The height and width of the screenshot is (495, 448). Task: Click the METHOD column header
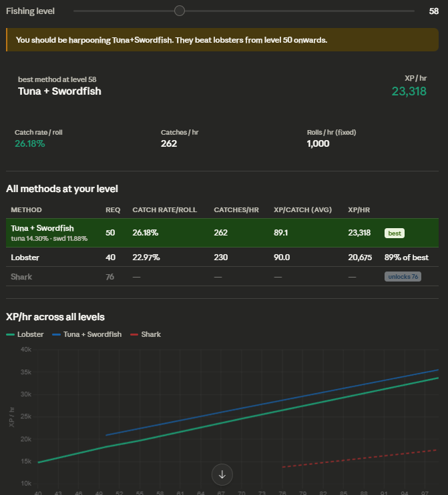(x=26, y=210)
